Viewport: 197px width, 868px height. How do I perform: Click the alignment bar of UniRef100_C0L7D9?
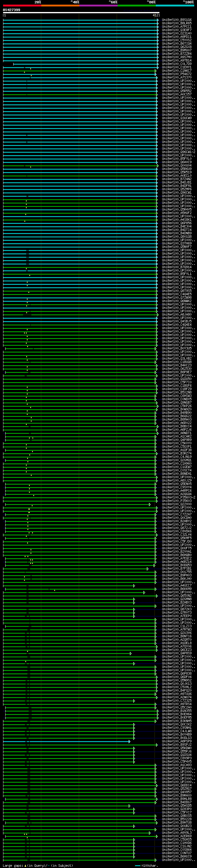86,64
